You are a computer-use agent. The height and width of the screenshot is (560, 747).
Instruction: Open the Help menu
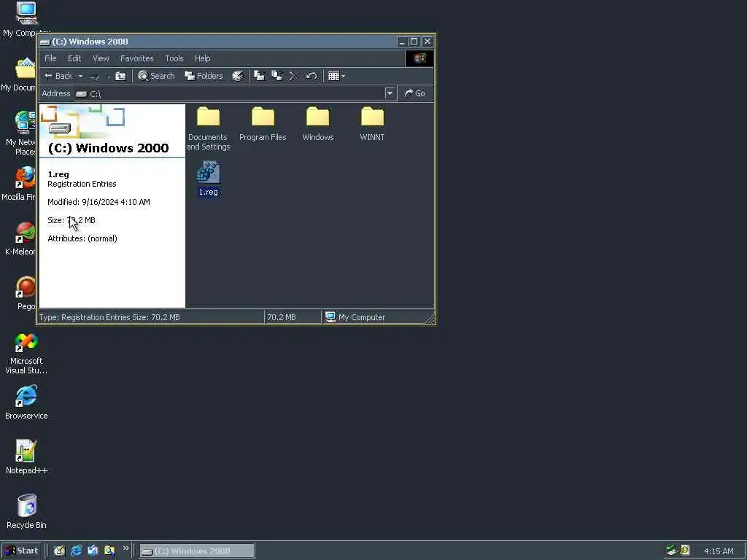[x=203, y=58]
